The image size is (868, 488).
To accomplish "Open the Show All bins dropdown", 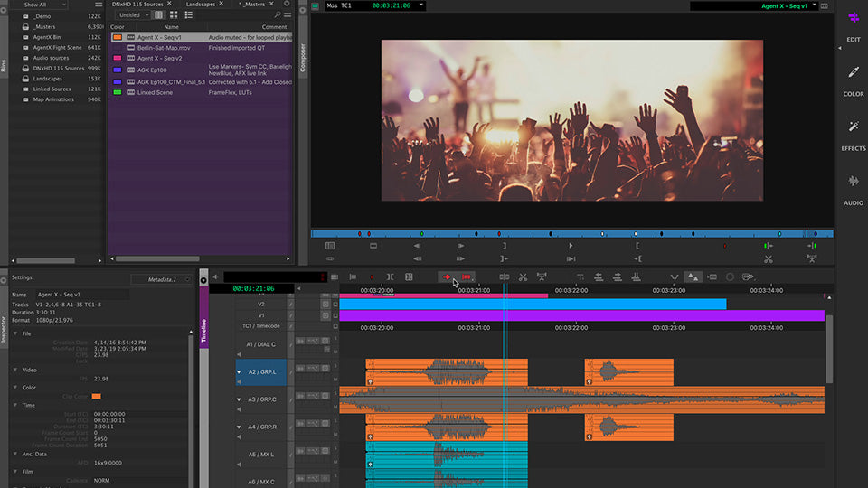I will (41, 5).
